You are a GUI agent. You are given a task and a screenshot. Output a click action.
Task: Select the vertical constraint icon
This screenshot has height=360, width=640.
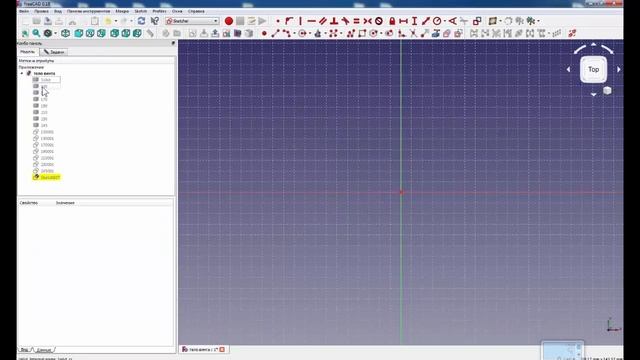pos(300,21)
